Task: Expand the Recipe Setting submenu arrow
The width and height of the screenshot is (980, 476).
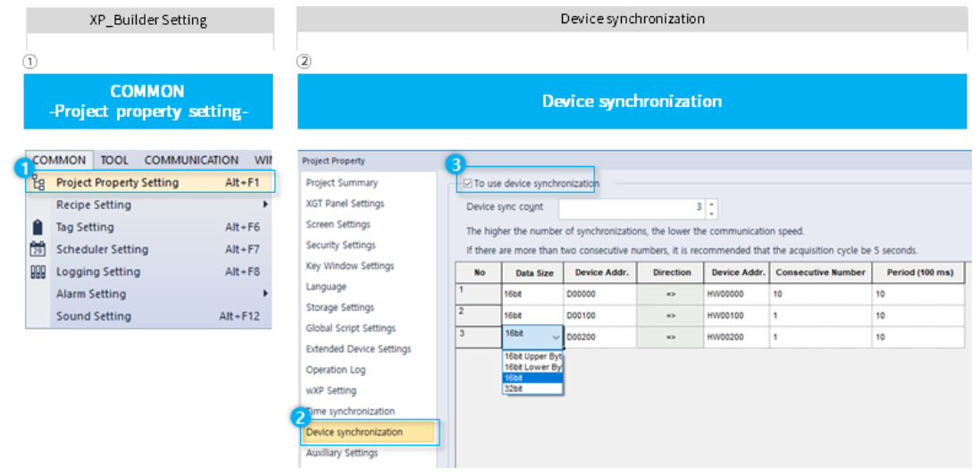Action: [265, 205]
